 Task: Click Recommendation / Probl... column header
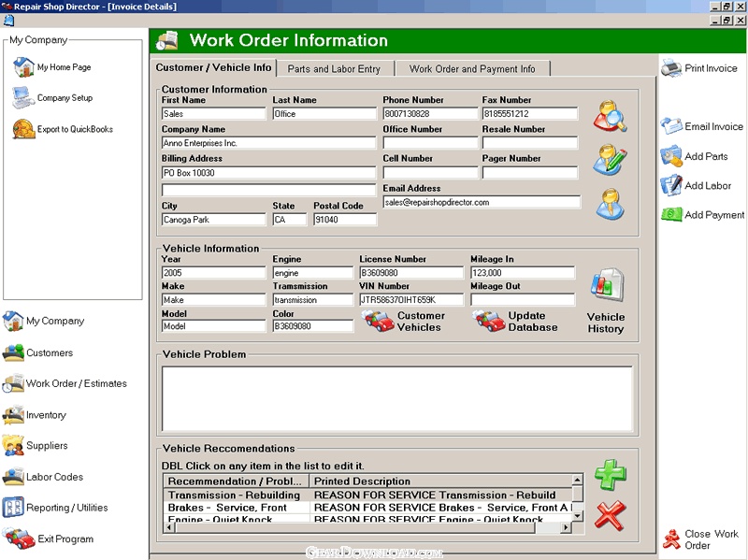tap(237, 481)
